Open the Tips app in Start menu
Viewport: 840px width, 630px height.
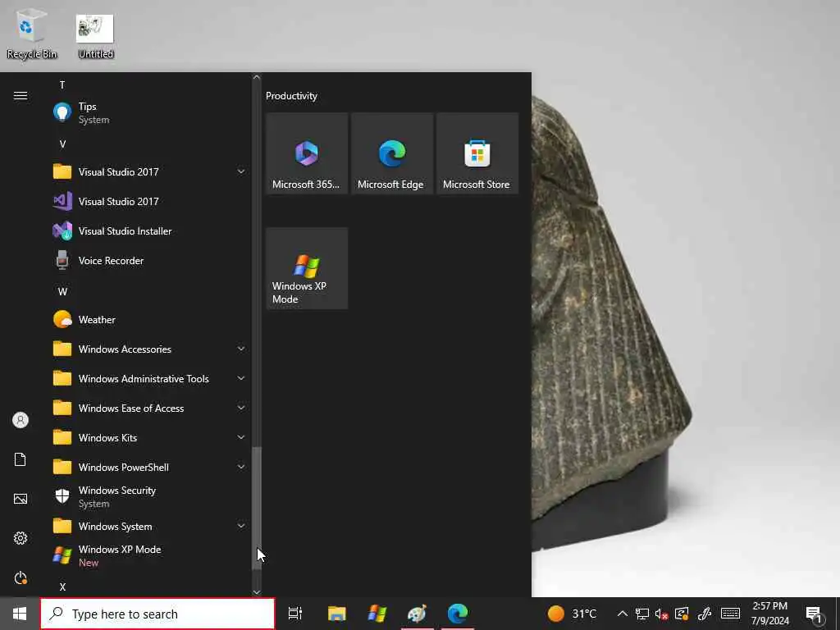click(149, 113)
